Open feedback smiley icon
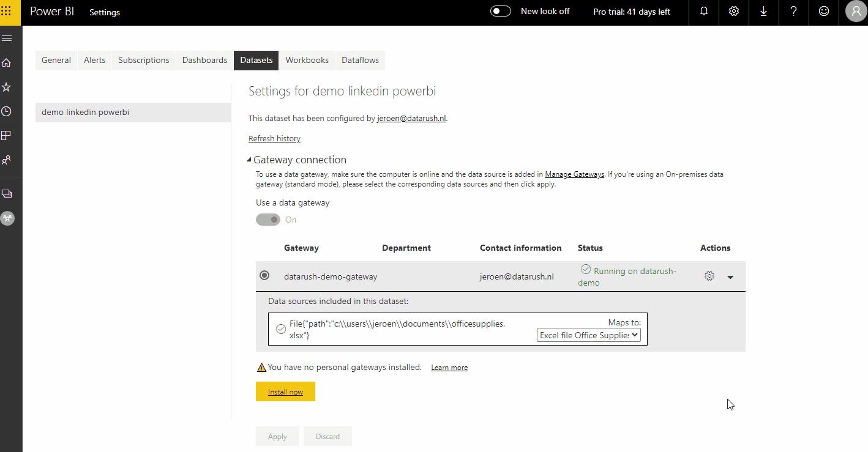Screen dimensions: 868x452 (x=824, y=12)
